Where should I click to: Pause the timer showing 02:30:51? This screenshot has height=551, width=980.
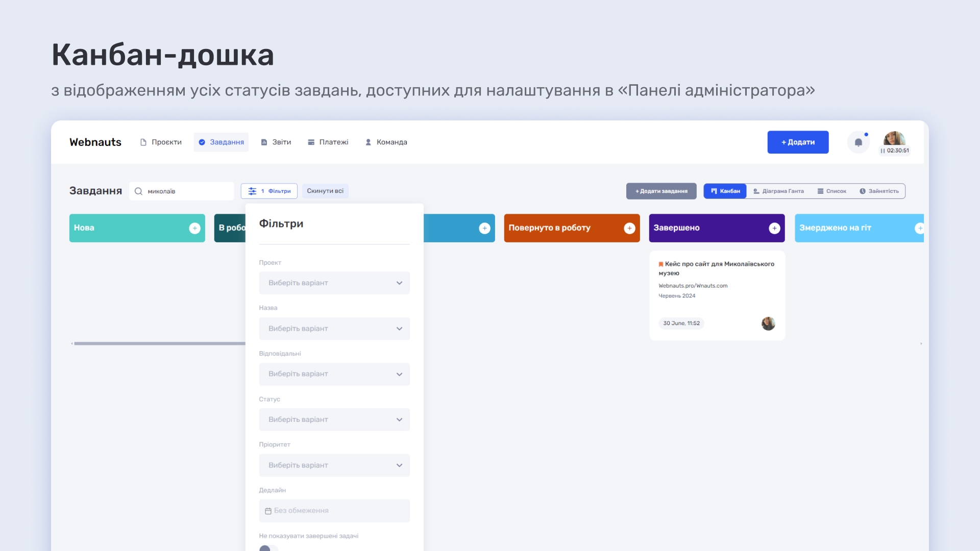click(x=883, y=150)
